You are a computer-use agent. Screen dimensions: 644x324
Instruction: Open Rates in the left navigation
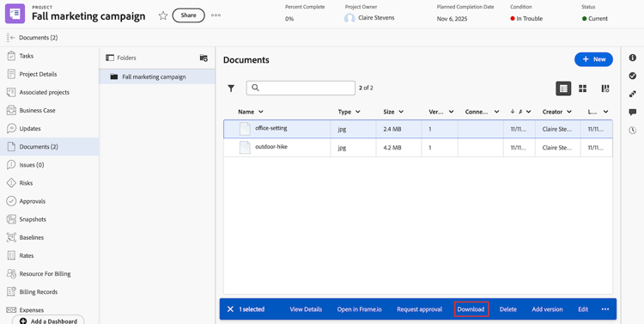(49, 255)
